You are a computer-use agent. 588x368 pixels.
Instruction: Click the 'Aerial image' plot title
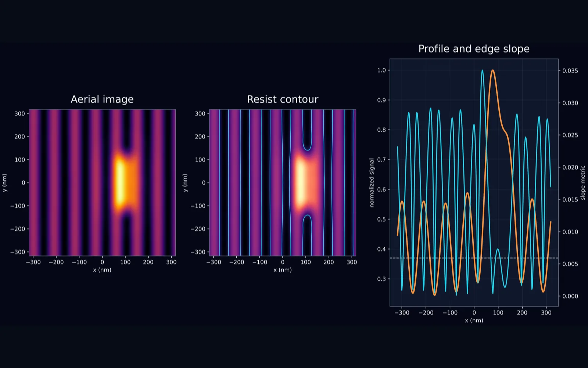coord(102,99)
